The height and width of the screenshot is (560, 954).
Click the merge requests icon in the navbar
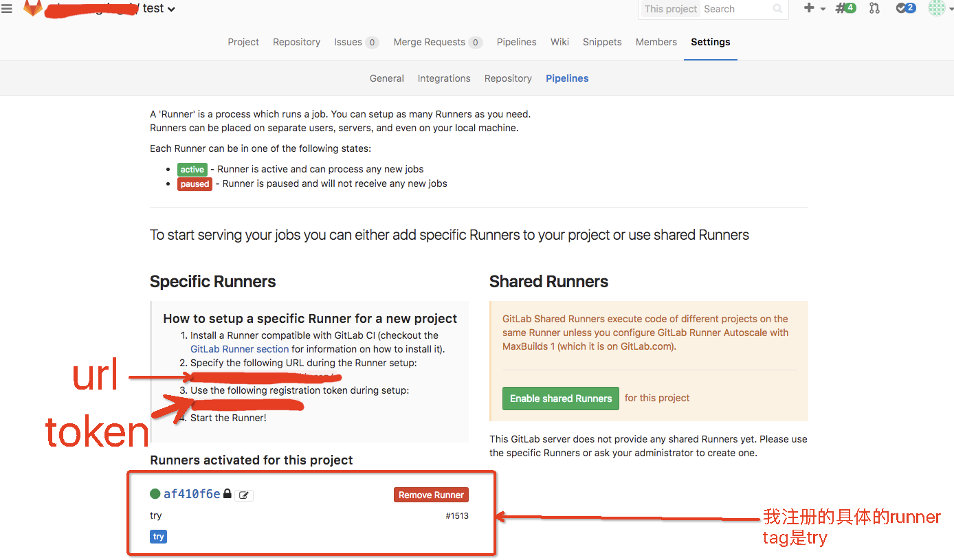pos(874,9)
